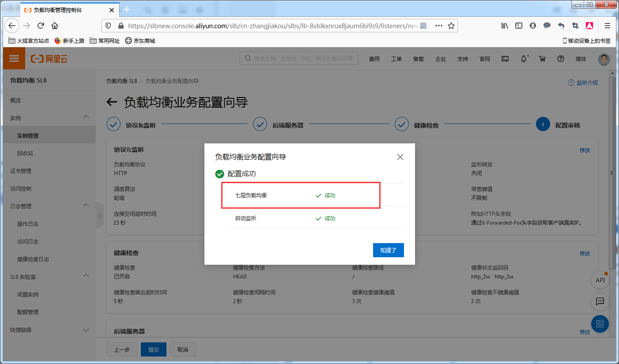Click step 4 配置审核 progress indicator
Viewport: 619px width, 364px height.
point(543,124)
